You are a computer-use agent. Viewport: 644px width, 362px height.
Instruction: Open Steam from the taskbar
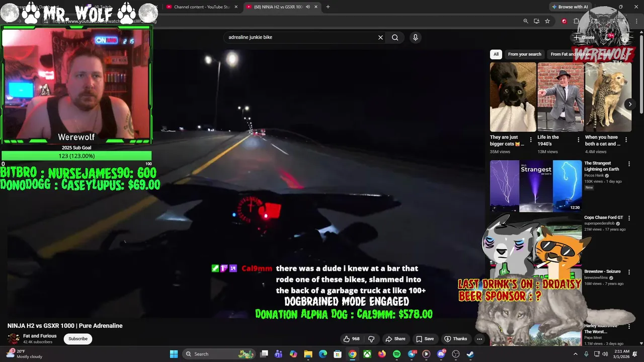pyautogui.click(x=470, y=354)
